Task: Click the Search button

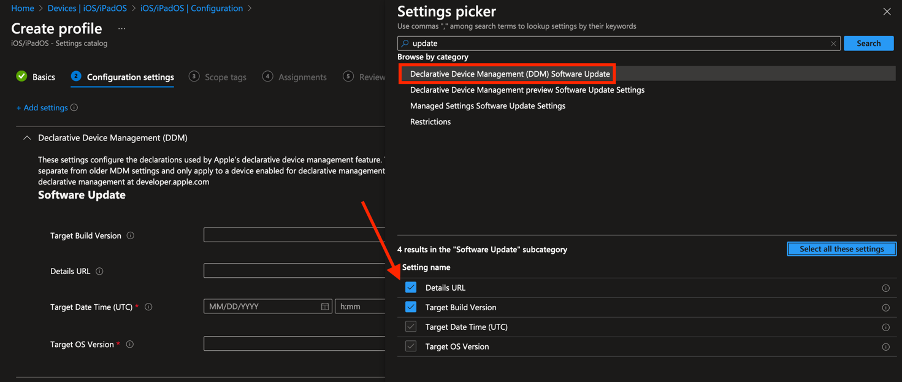Action: click(868, 43)
